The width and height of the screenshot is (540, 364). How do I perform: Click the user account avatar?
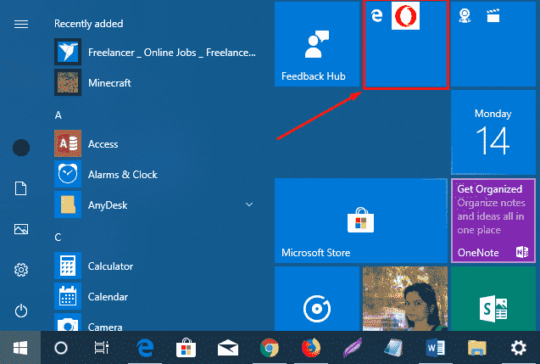coord(21,148)
